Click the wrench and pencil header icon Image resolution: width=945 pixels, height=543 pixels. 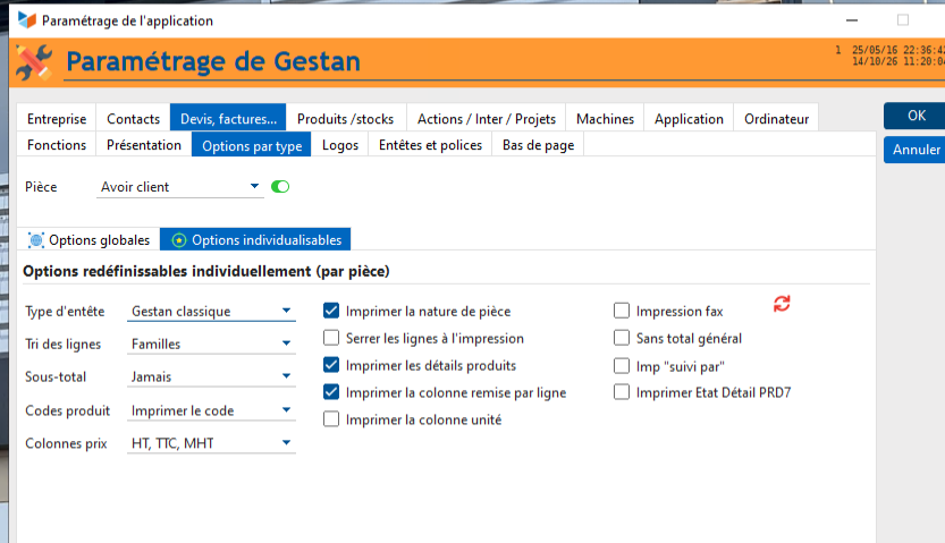tap(33, 62)
